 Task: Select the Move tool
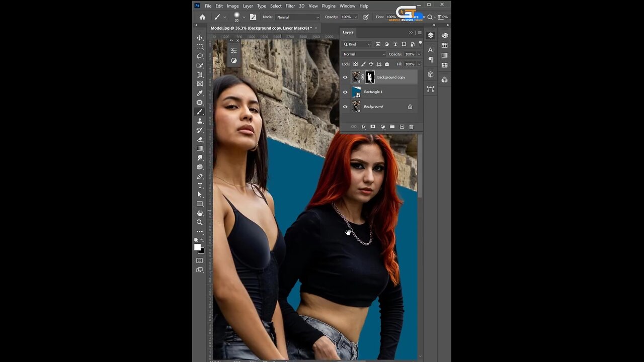[x=200, y=38]
